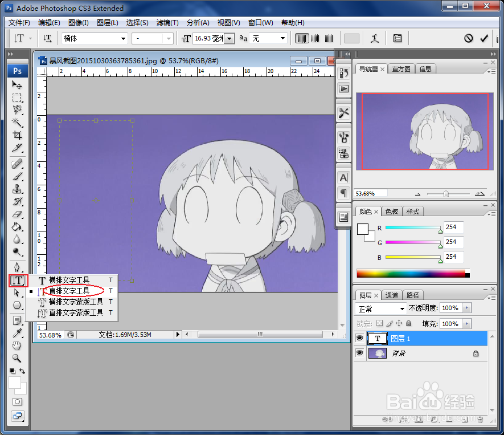Select the Healing Brush tool
The height and width of the screenshot is (435, 504).
click(17, 164)
